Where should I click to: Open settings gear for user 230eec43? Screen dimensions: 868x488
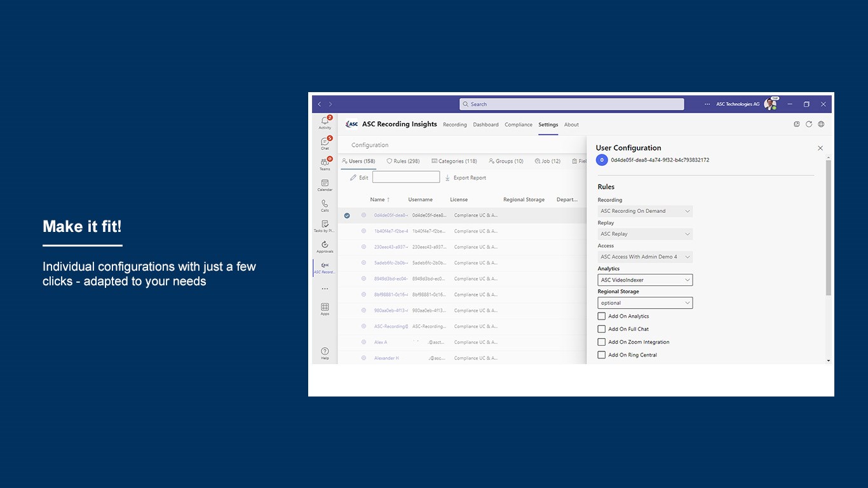tap(363, 247)
